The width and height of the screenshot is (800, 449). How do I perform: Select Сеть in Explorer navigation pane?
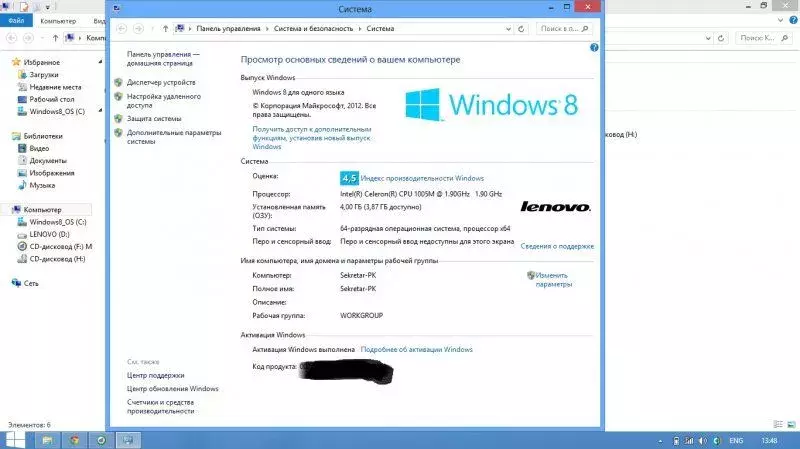31,283
